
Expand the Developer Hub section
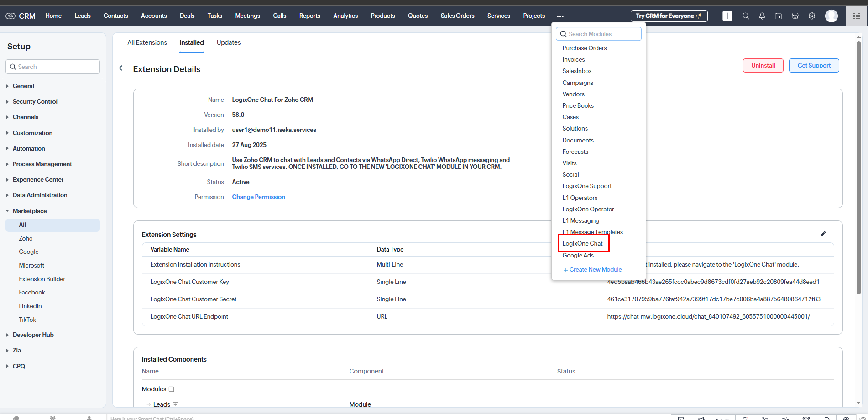tap(33, 335)
